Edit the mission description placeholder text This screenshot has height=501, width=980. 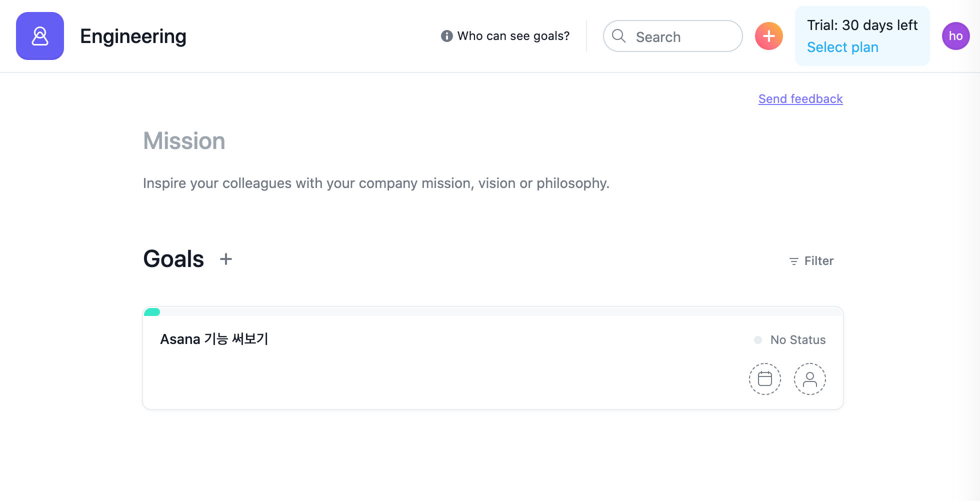(376, 183)
